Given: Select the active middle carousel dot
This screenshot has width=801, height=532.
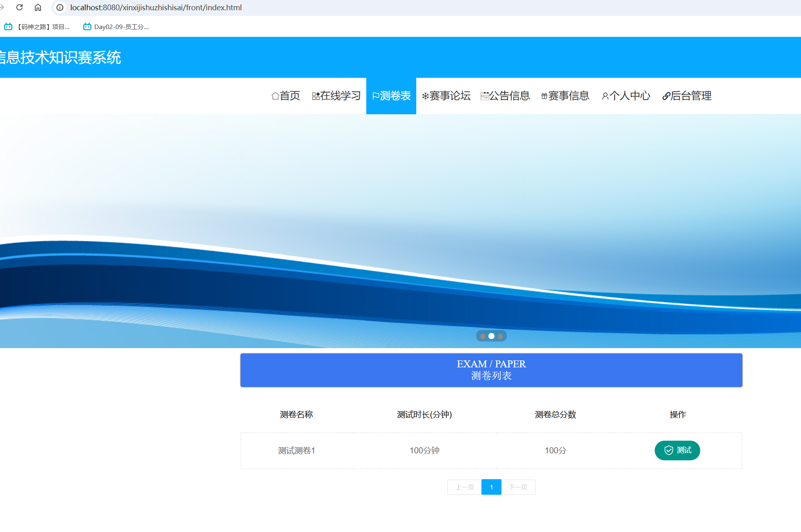Looking at the screenshot, I should [x=491, y=336].
